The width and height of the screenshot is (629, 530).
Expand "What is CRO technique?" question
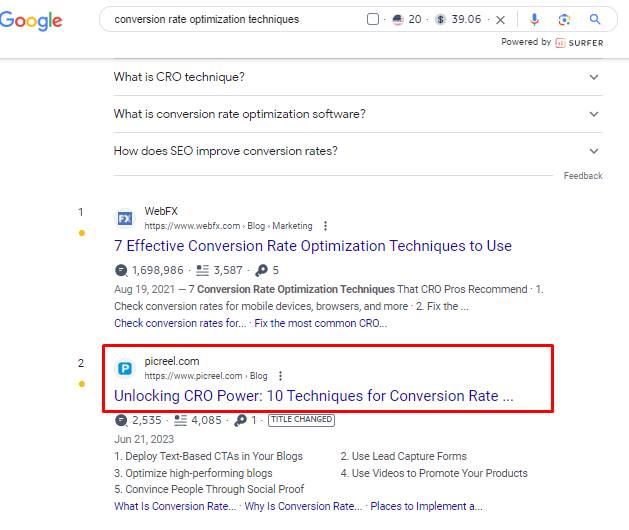(x=358, y=77)
